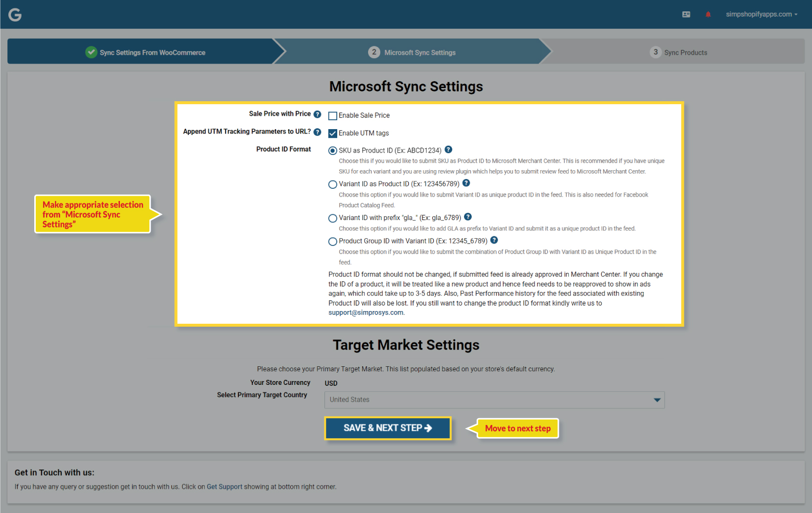Select Variant ID with prefix gla_ option
Image resolution: width=812 pixels, height=513 pixels.
[x=333, y=218]
